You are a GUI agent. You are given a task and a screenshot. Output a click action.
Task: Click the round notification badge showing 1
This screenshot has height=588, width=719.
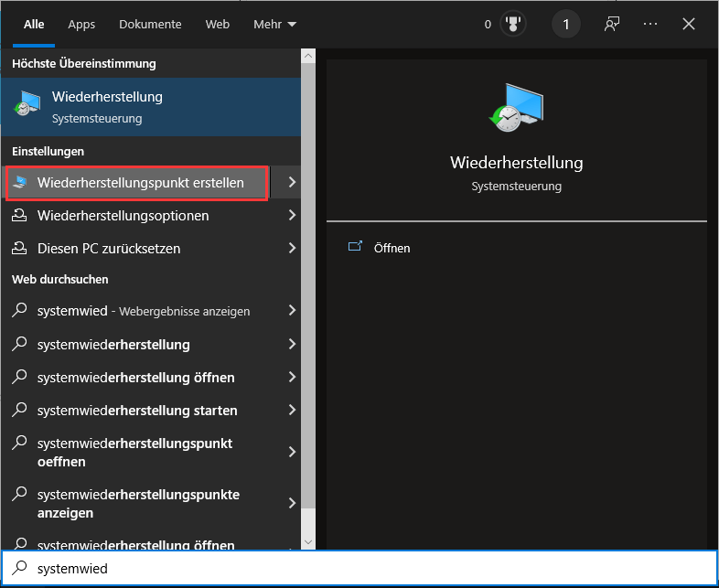point(565,25)
